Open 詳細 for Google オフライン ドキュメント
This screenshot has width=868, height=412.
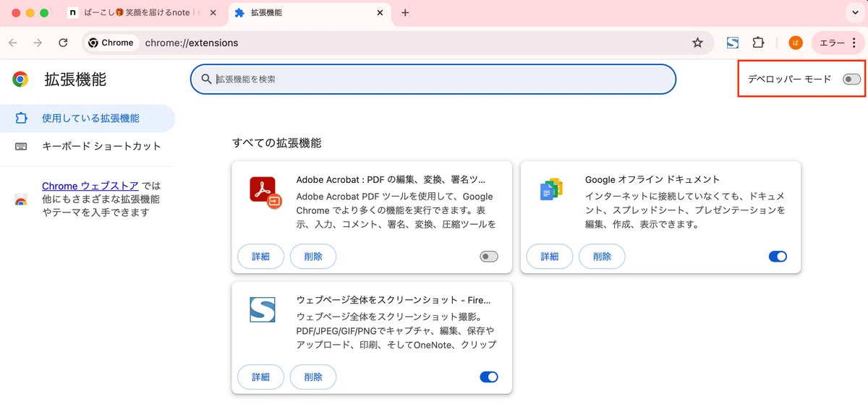[549, 257]
